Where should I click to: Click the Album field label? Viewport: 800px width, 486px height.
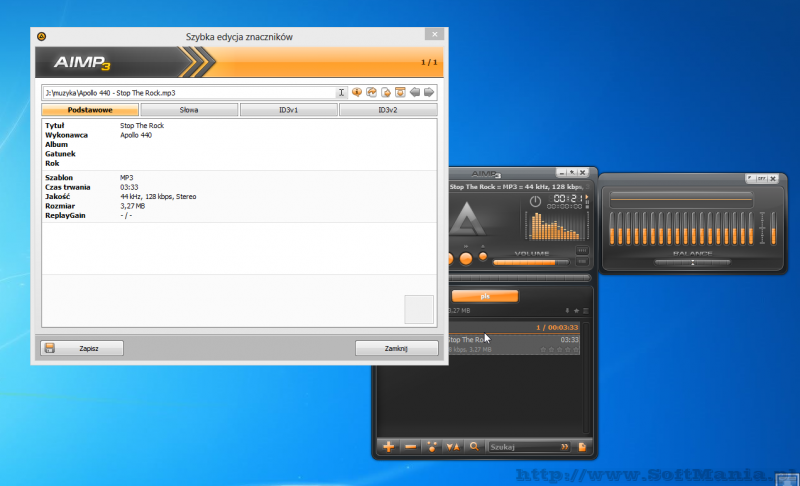tap(56, 144)
